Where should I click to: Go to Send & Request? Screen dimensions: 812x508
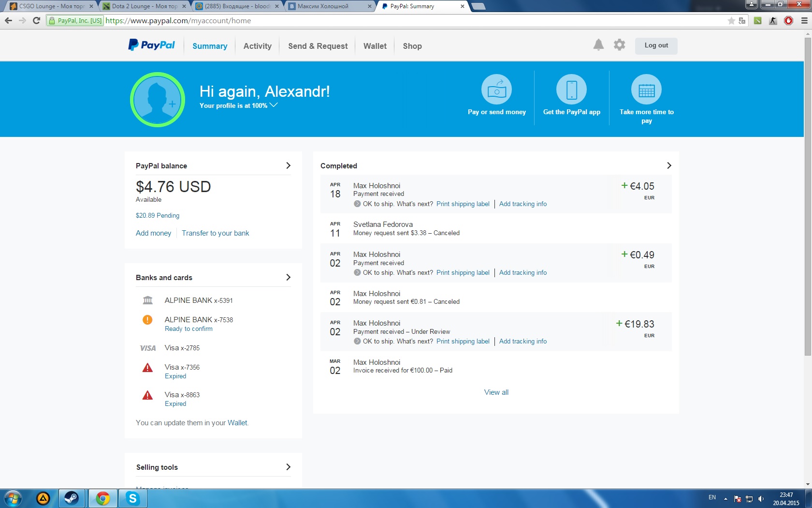pos(318,46)
